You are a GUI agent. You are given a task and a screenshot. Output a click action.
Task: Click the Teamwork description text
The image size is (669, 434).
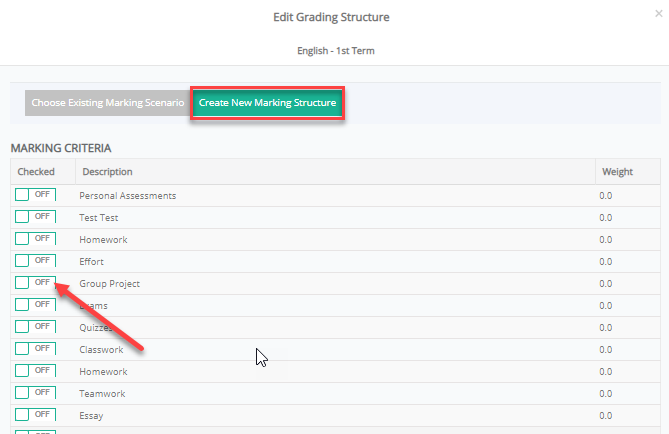tap(102, 394)
